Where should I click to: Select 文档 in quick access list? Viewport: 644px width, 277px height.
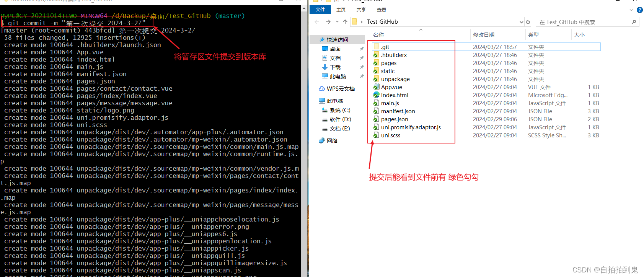coord(335,58)
